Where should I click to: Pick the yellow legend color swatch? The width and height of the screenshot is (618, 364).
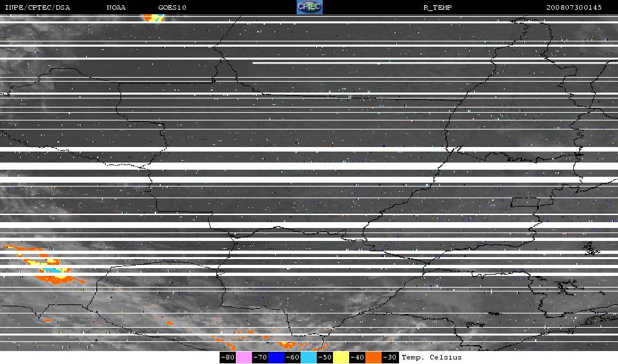point(341,358)
